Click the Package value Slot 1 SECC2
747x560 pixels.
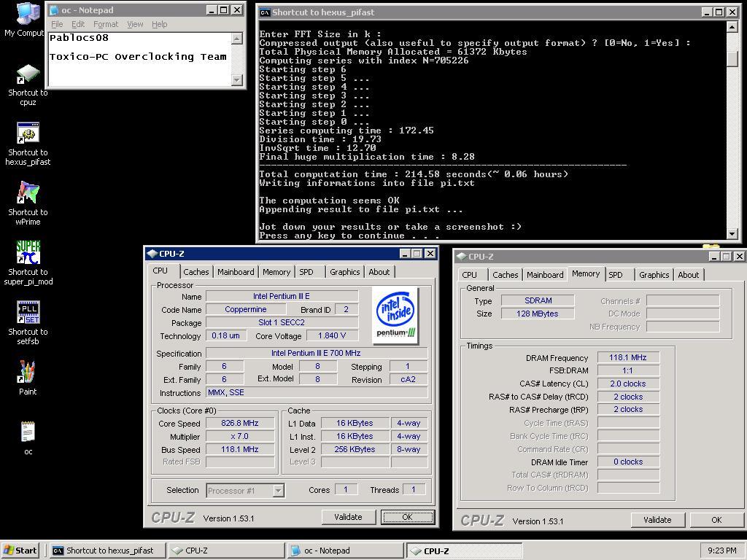pyautogui.click(x=282, y=322)
